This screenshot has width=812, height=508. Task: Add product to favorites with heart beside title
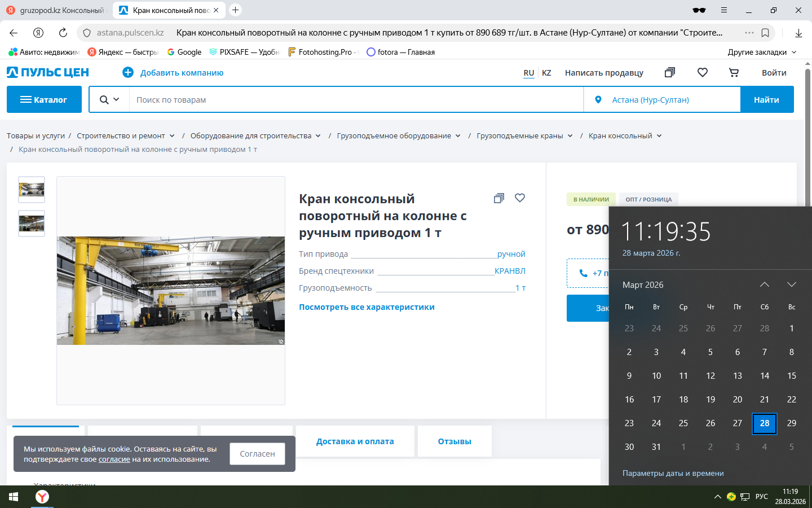520,198
